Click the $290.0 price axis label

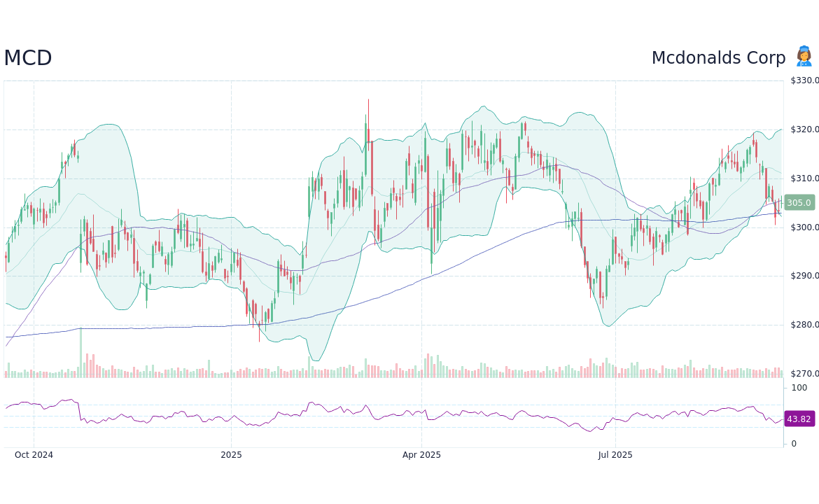tap(804, 276)
